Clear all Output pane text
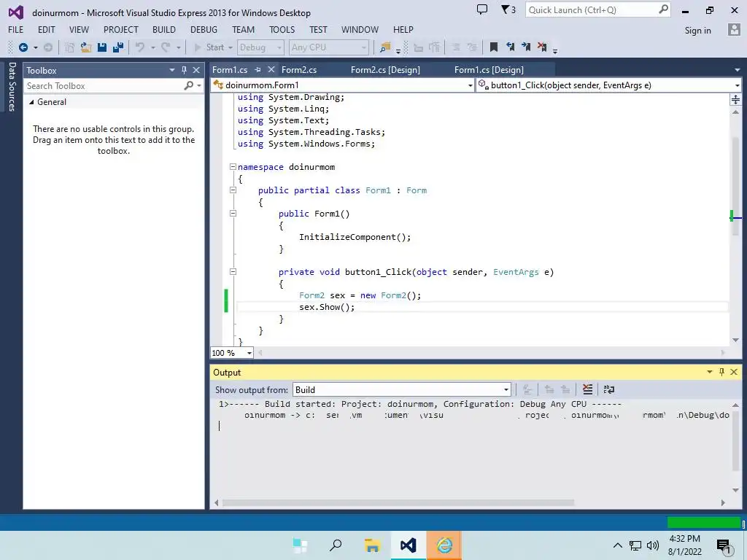The image size is (747, 560). 587,389
